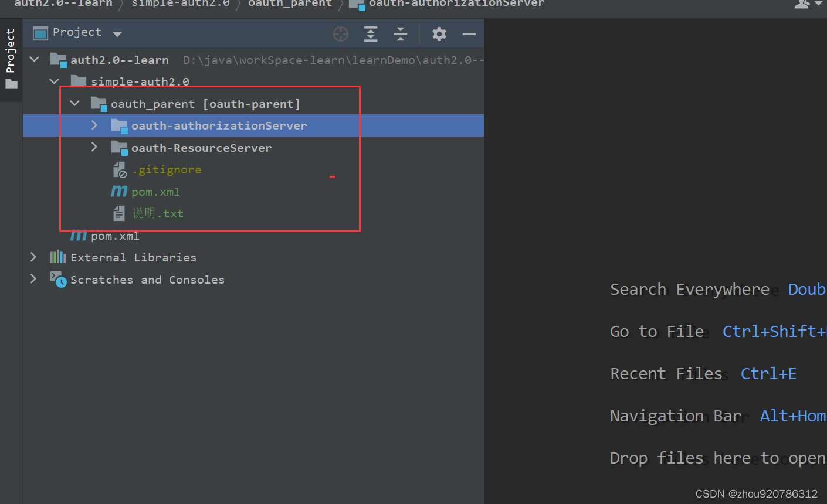
Task: Expand the External Libraries node
Action: pos(33,257)
